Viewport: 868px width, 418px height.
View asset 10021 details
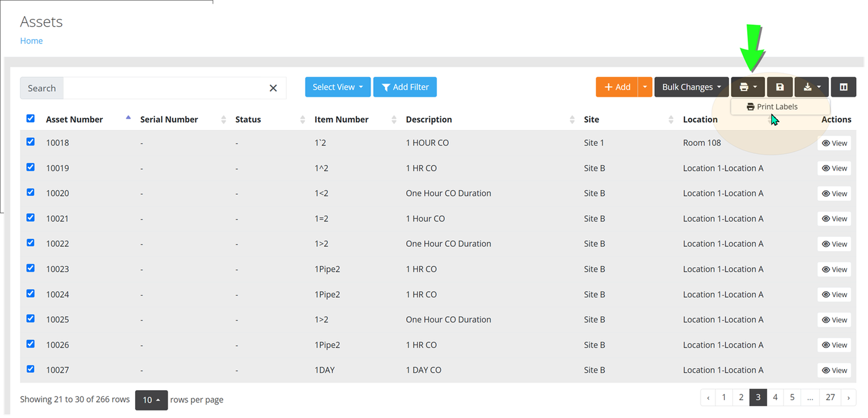[834, 219]
